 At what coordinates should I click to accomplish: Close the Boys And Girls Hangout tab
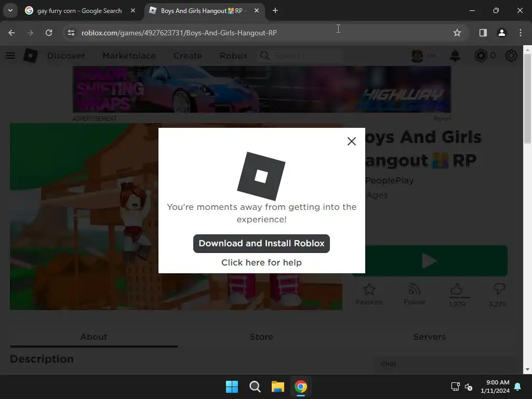click(257, 10)
